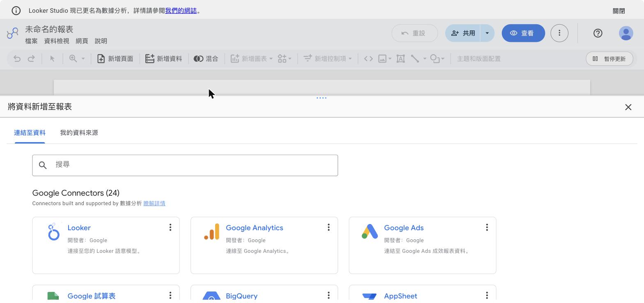Viewport: 644px width, 303px height.
Task: Select the pointer selection mode tool
Action: [x=52, y=59]
